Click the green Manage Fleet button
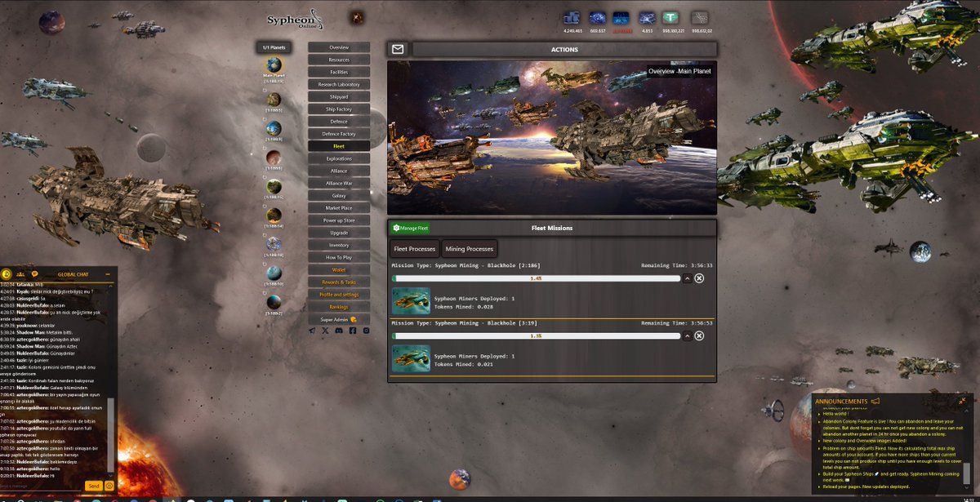980x502 pixels. 411,229
